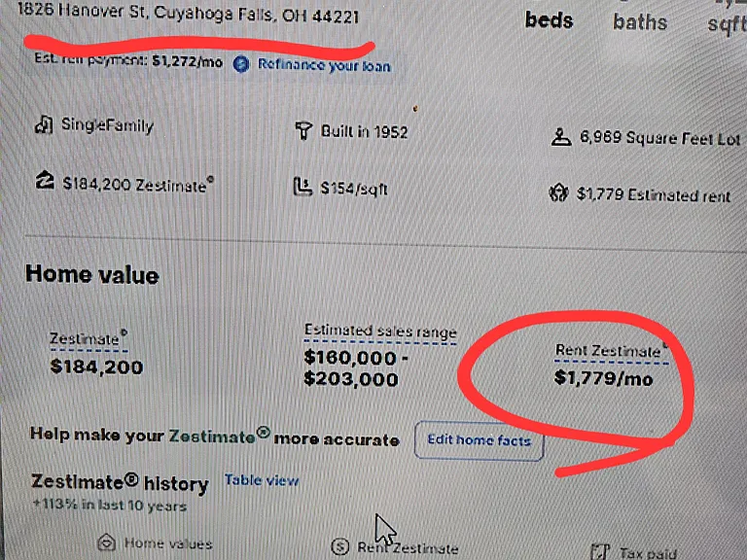Viewport: 747px width, 560px height.
Task: Click the Estimated rent icon
Action: (x=558, y=192)
